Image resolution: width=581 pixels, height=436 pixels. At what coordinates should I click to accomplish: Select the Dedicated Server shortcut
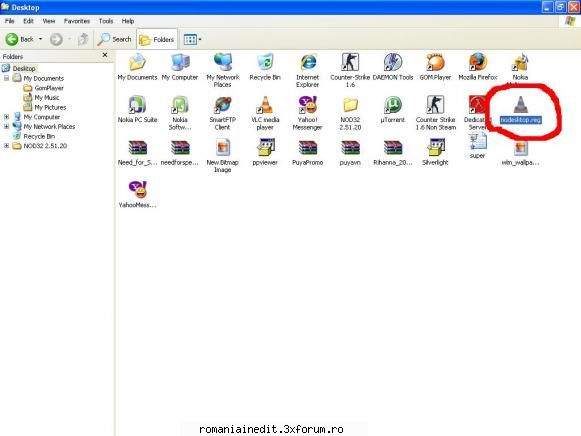pos(477,113)
